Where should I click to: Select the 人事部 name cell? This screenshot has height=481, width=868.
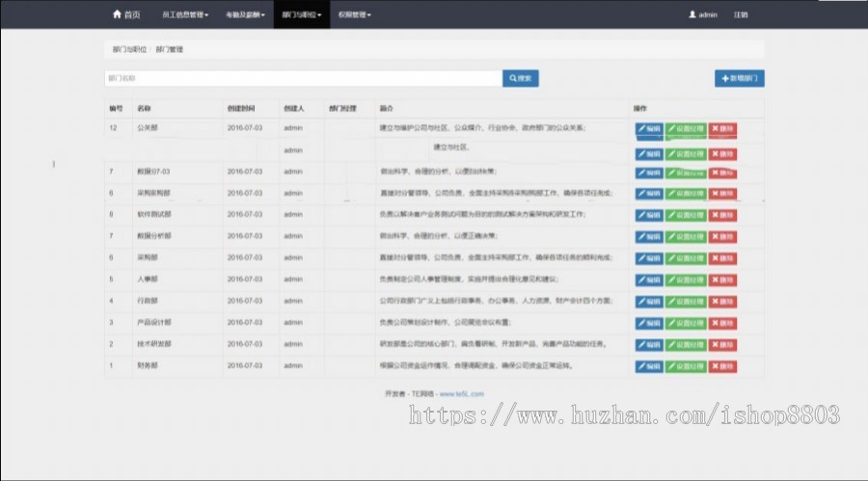coord(148,279)
